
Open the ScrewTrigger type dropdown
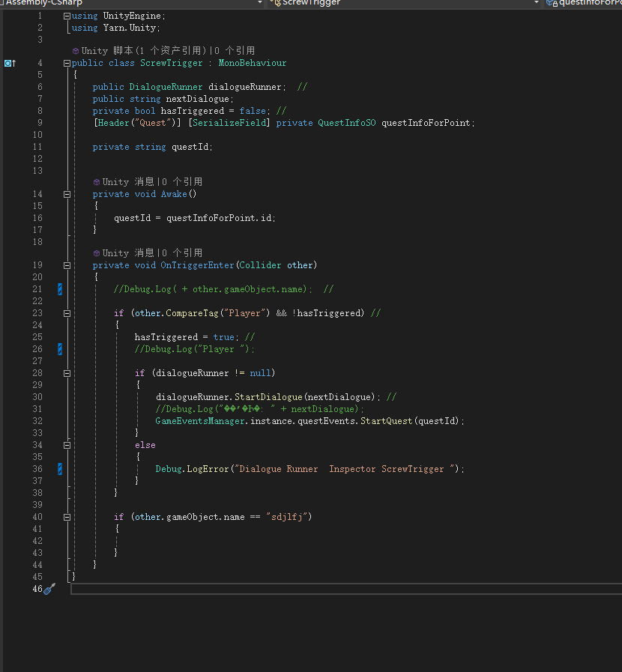(x=537, y=2)
